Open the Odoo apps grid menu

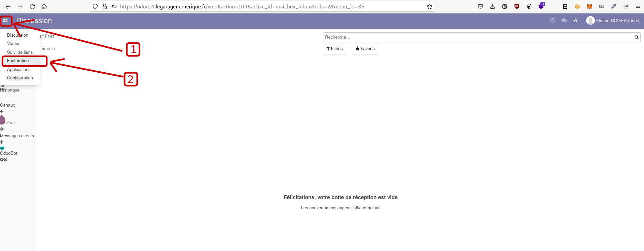tap(5, 21)
